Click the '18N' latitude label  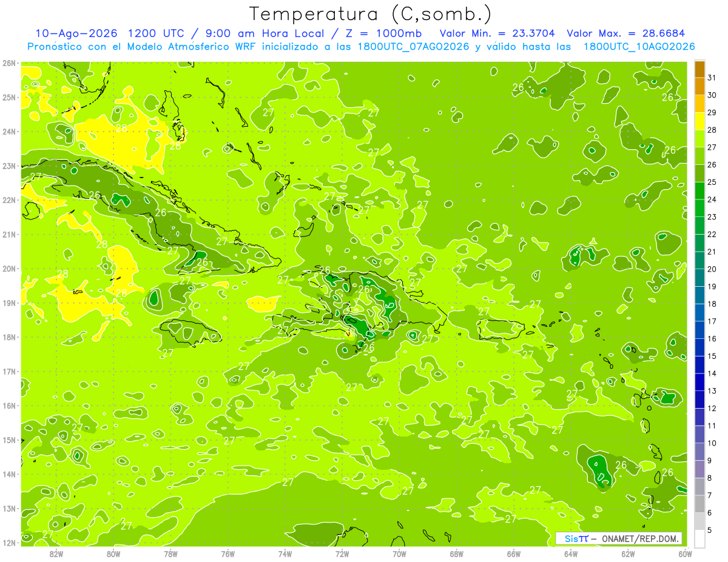8,337
